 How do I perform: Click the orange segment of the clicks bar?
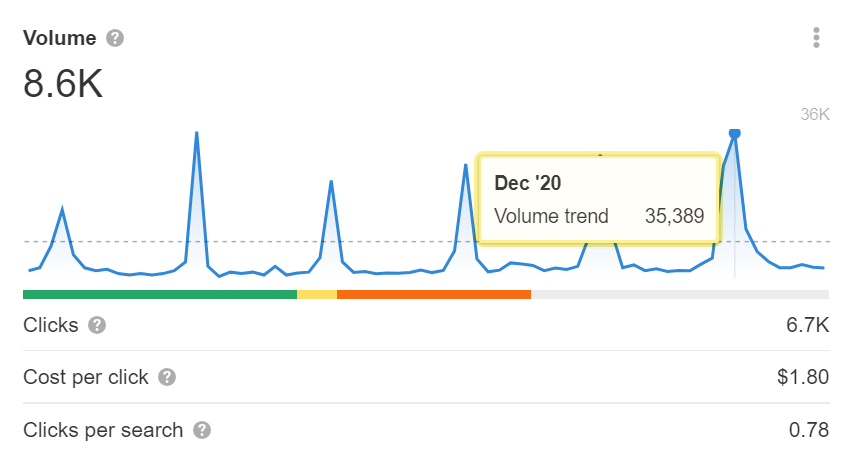tap(434, 294)
